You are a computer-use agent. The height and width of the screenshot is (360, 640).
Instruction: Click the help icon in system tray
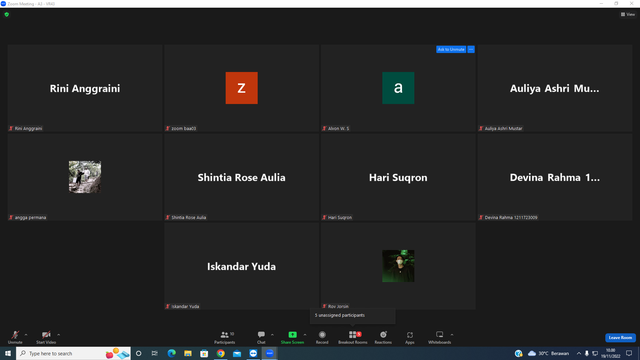(518, 353)
